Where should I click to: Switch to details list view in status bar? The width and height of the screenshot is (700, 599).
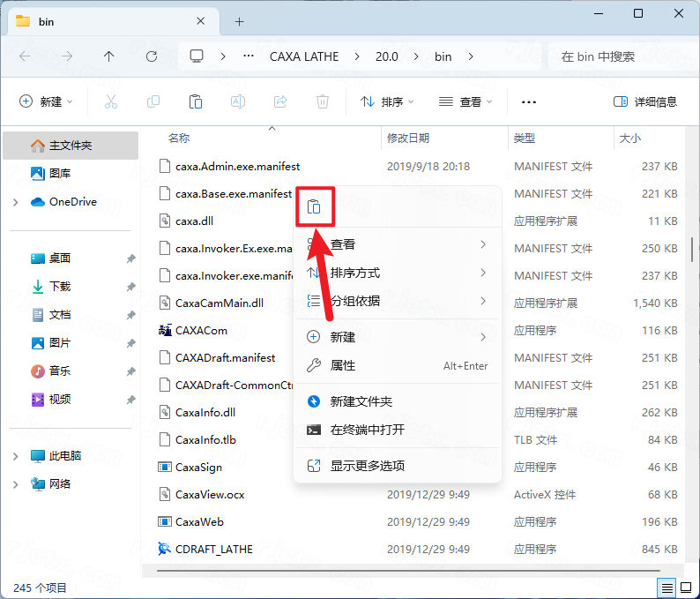668,588
